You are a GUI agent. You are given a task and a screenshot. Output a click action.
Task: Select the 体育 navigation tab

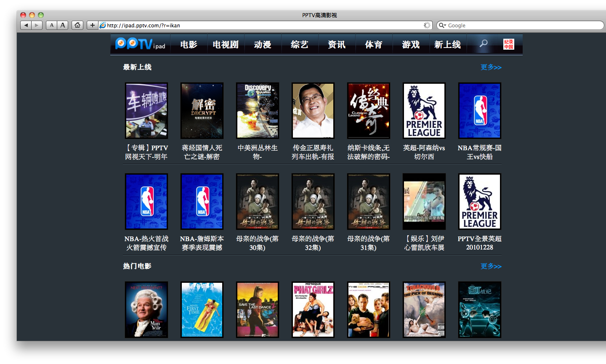[374, 45]
